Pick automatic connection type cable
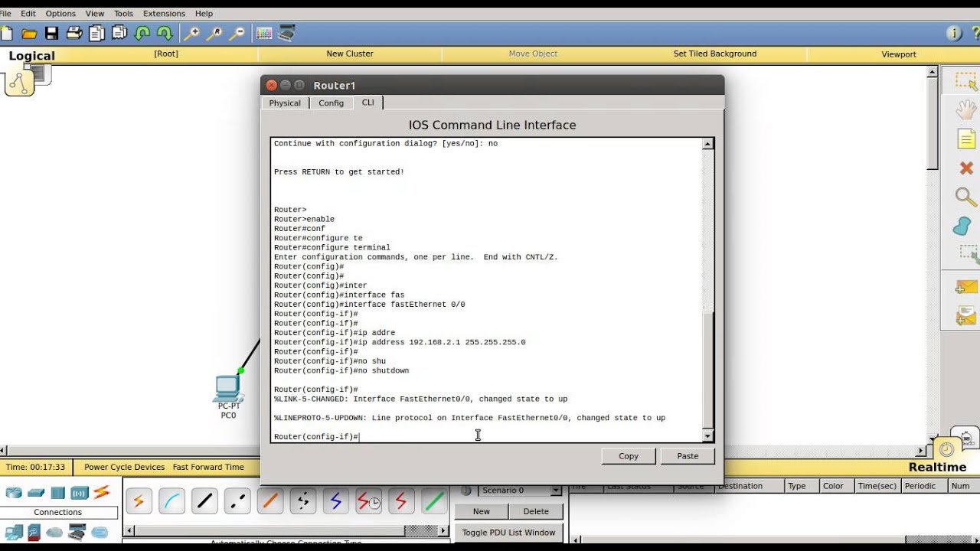980x551 pixels. click(x=139, y=501)
